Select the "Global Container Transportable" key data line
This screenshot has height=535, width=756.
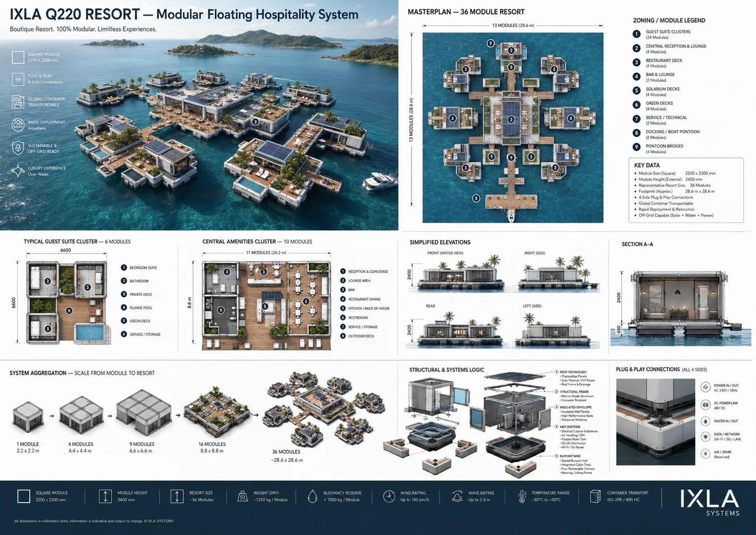point(665,203)
